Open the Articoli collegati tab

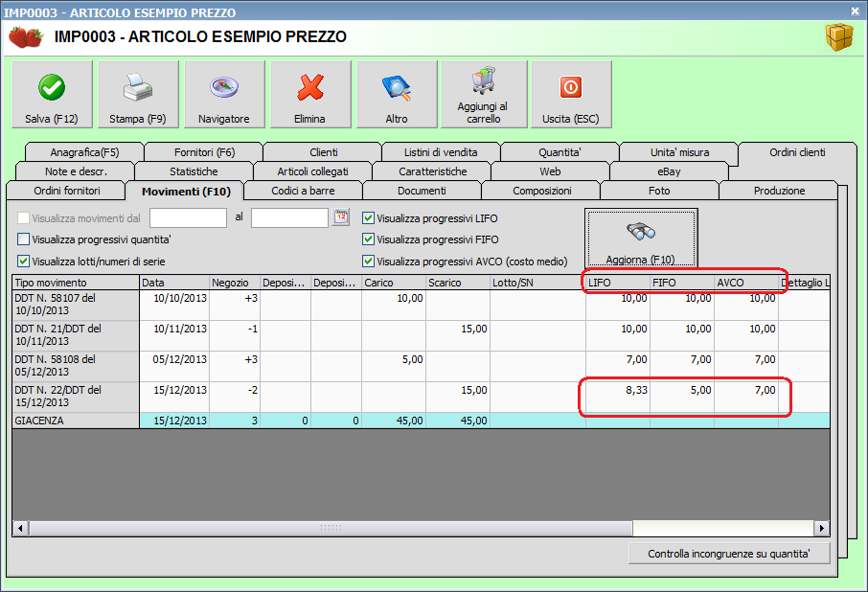click(x=312, y=171)
